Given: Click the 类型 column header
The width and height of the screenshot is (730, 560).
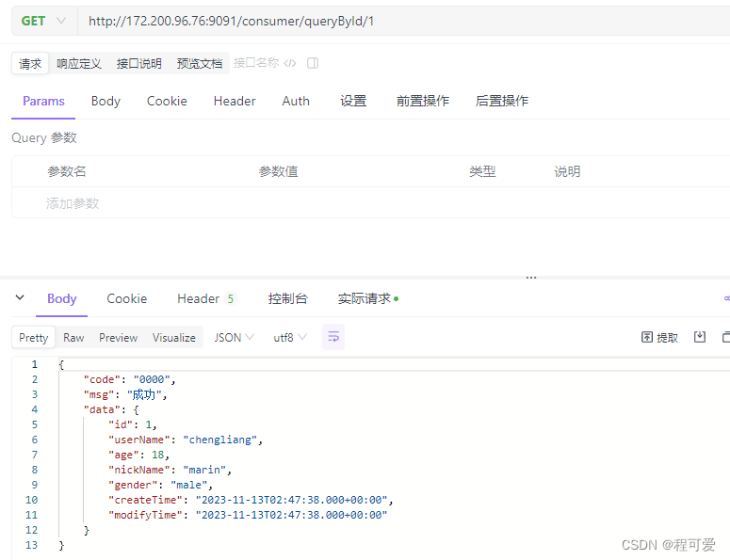Looking at the screenshot, I should pyautogui.click(x=482, y=171).
